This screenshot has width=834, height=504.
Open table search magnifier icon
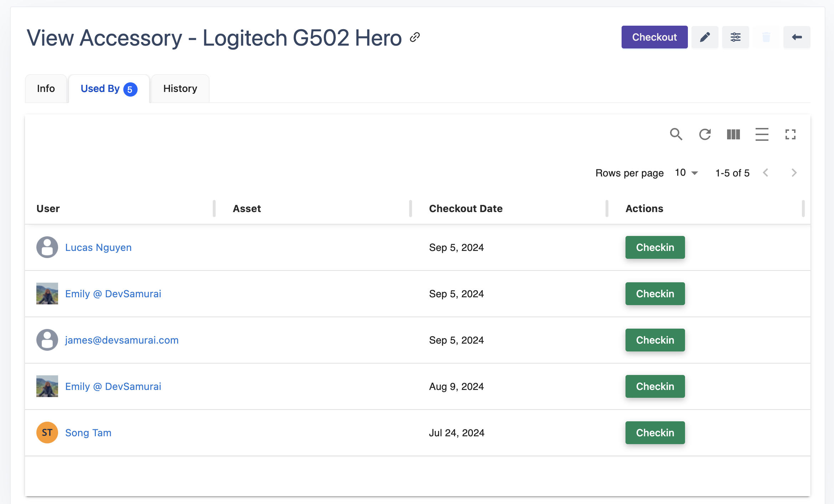676,134
